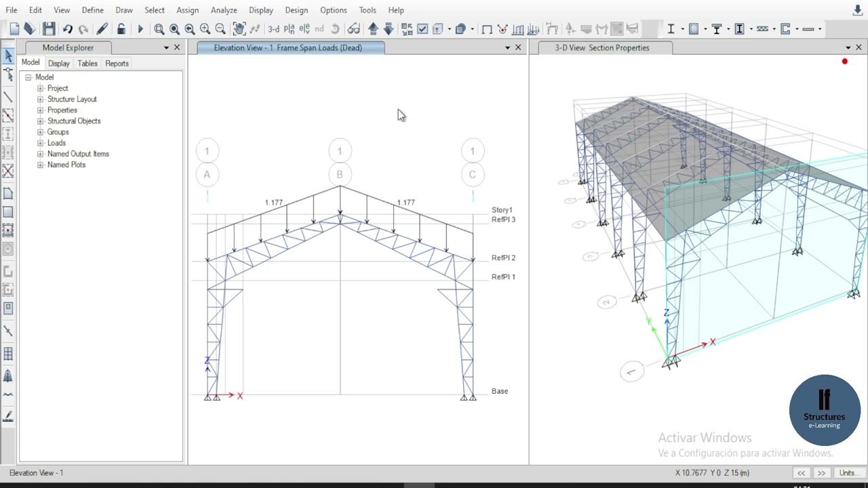Set plan view via toolbar icon

pos(290,28)
